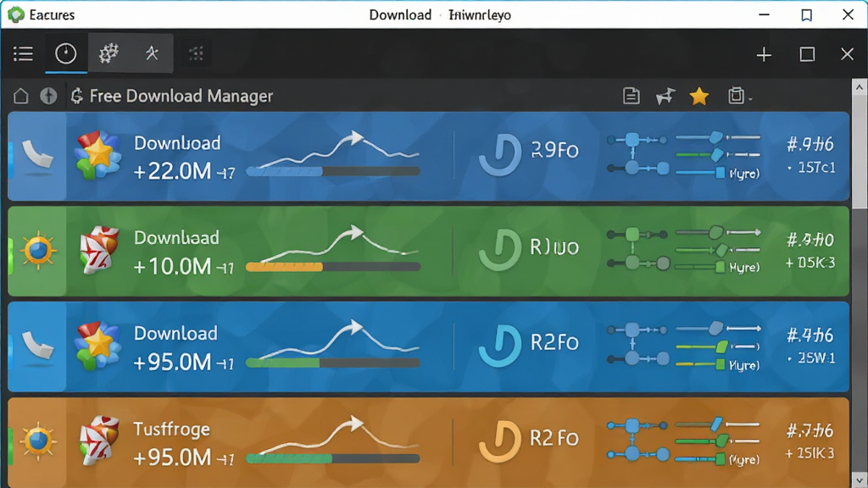Click the compass icon beside home
This screenshot has height=488, width=868.
tap(48, 96)
